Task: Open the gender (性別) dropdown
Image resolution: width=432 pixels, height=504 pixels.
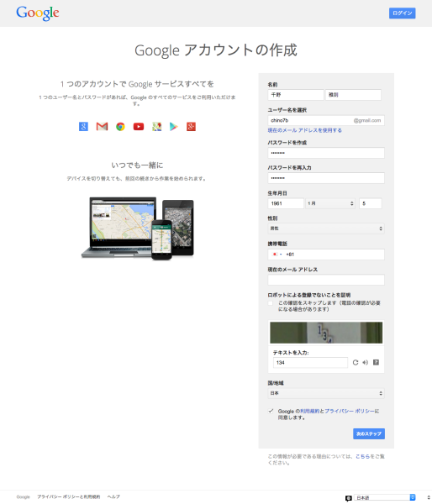Action: (326, 228)
